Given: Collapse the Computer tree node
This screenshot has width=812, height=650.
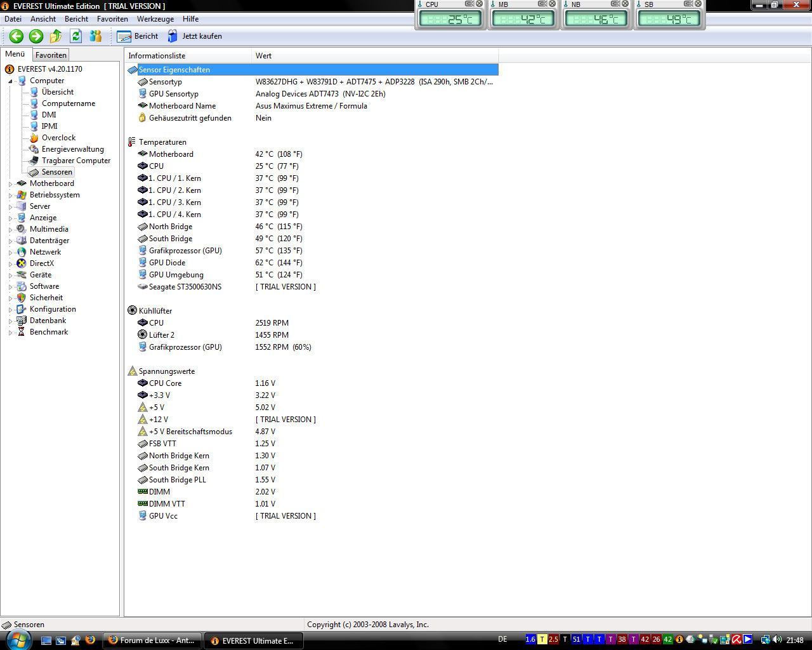Looking at the screenshot, I should click(10, 81).
